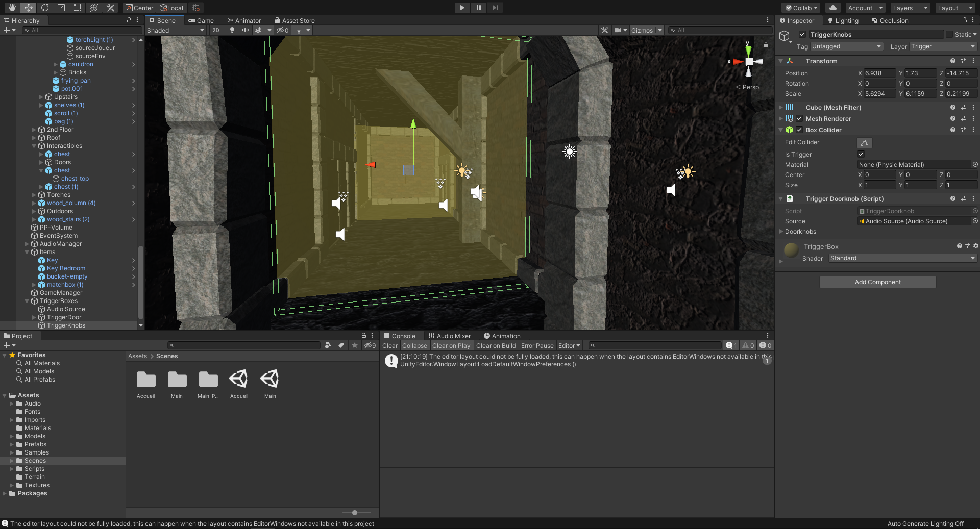The width and height of the screenshot is (980, 529).
Task: Open the Shader Standard dropdown
Action: [902, 258]
